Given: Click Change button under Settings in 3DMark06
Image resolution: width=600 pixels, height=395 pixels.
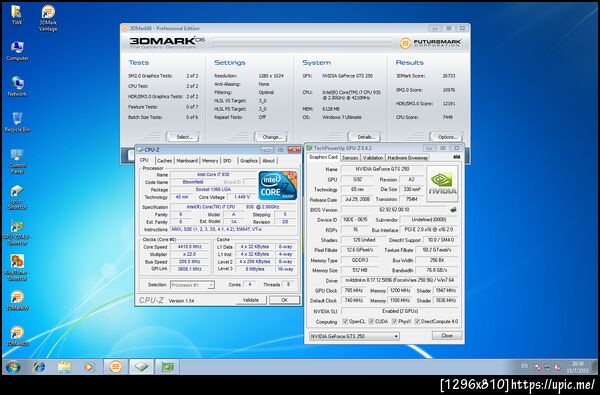Looking at the screenshot, I should tap(271, 137).
